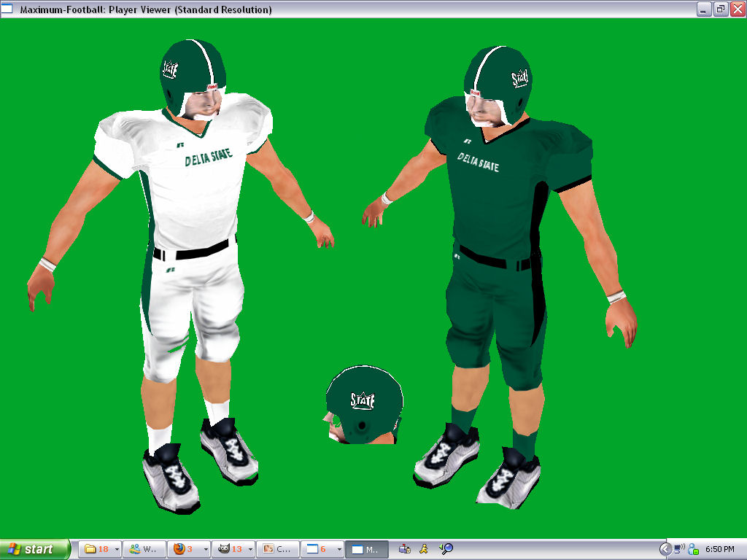The width and height of the screenshot is (747, 560).
Task: Expand the GIMP group dropdown arrow
Action: 251,549
